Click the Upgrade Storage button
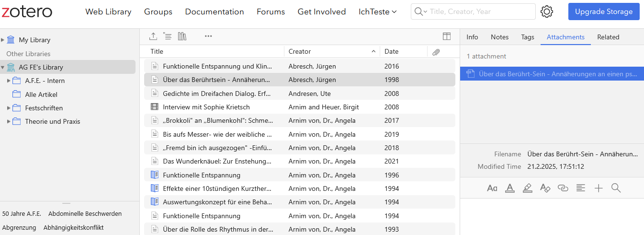The width and height of the screenshot is (644, 235). (604, 12)
